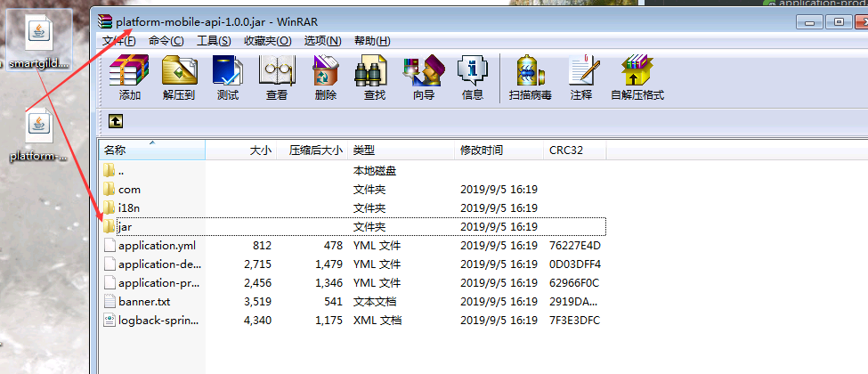Select the parent directory '..' folder
This screenshot has width=868, height=374.
pos(109,171)
